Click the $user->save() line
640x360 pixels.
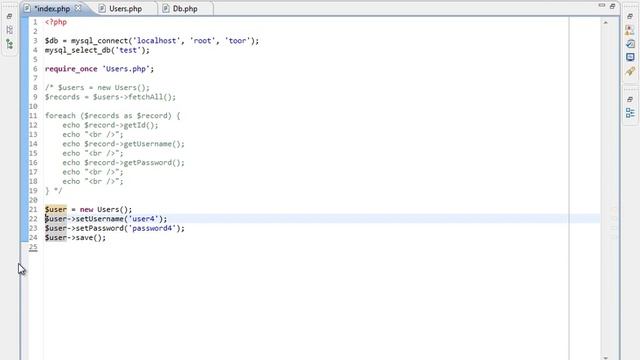(76, 238)
